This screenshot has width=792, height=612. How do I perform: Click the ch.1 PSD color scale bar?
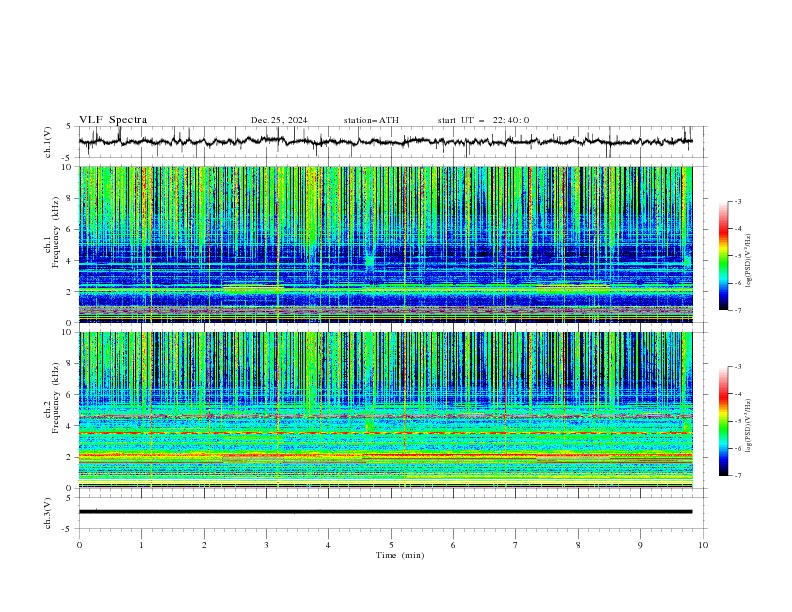(x=723, y=256)
